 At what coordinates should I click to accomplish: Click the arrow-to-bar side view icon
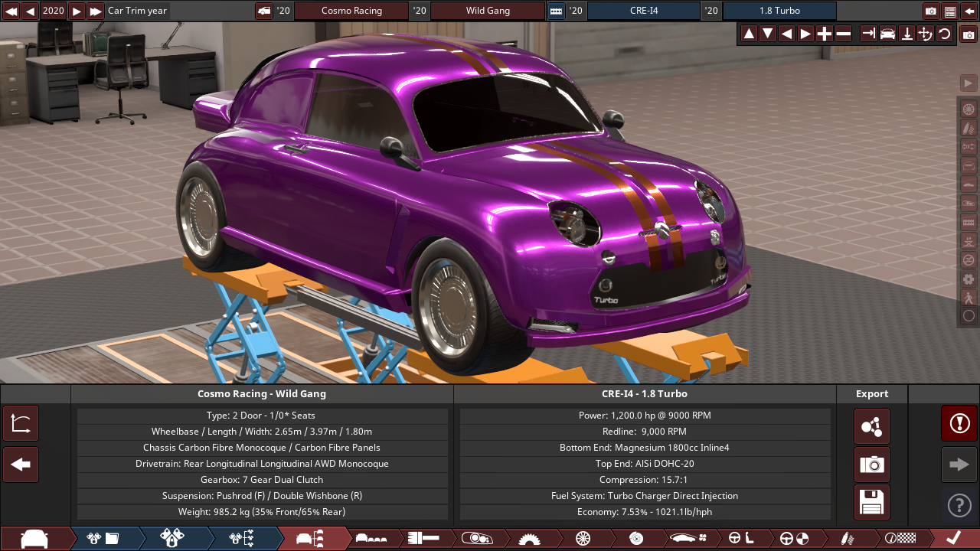868,34
